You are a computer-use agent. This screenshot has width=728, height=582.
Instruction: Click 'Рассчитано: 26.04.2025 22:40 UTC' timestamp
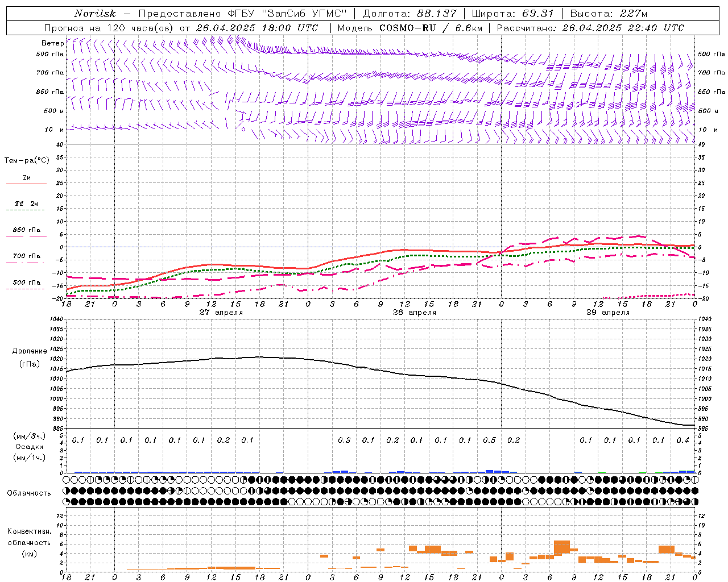pos(590,28)
